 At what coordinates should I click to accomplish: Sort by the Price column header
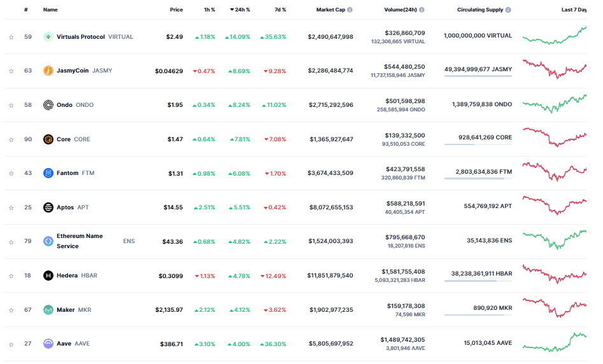tap(176, 10)
